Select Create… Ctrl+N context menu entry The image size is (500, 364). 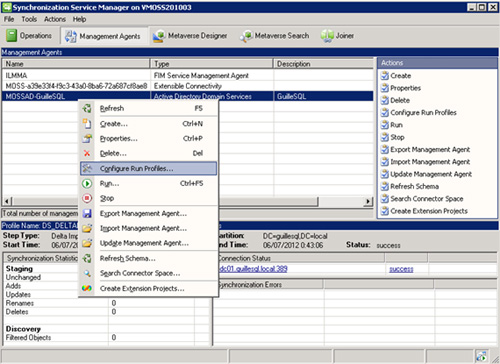point(148,123)
